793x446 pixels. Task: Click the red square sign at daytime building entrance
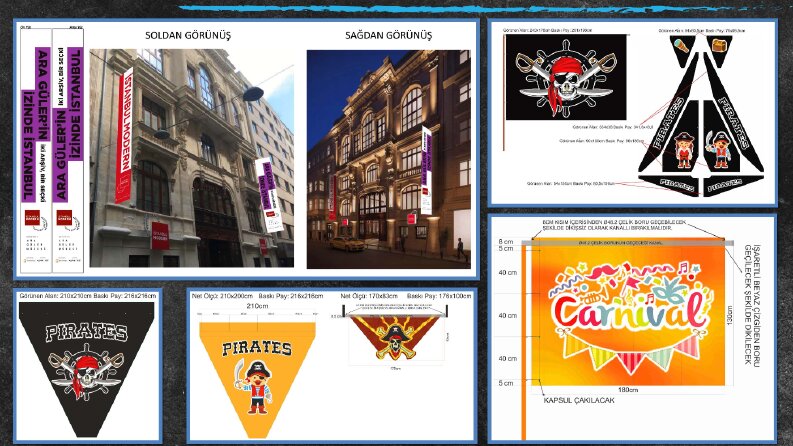click(160, 236)
